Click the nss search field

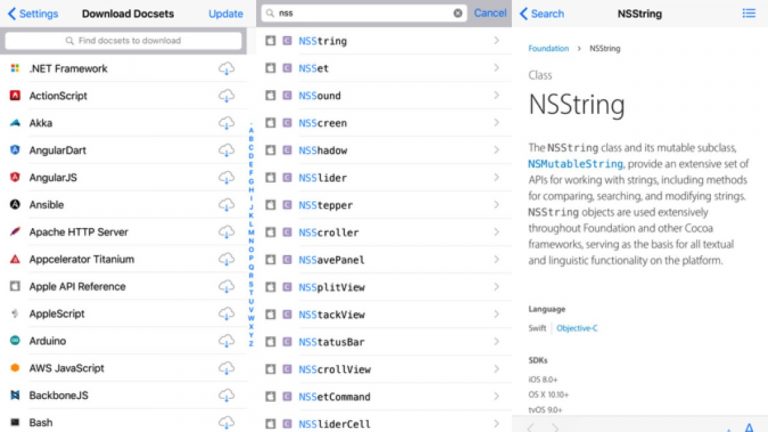[x=363, y=13]
